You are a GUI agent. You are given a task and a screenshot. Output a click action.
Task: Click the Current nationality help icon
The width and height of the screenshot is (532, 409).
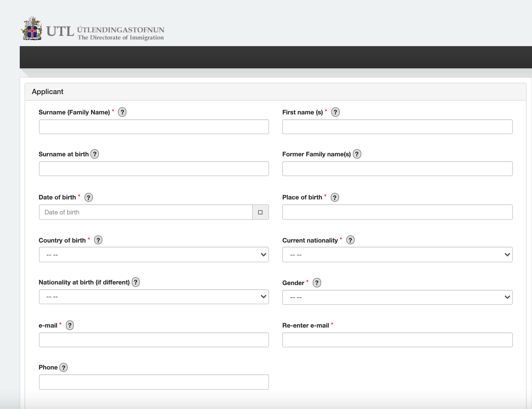350,240
